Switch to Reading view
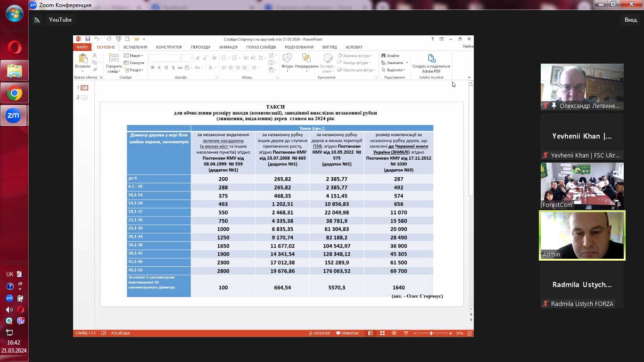644x362 pixels. 394,333
